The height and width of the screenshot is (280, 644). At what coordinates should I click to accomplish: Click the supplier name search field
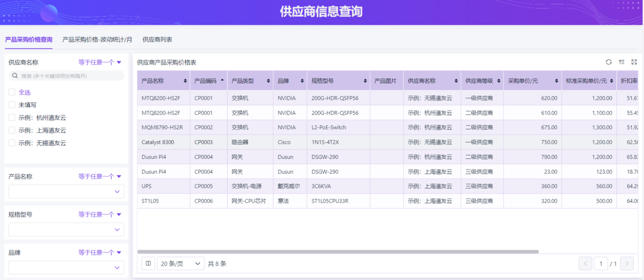tap(66, 76)
